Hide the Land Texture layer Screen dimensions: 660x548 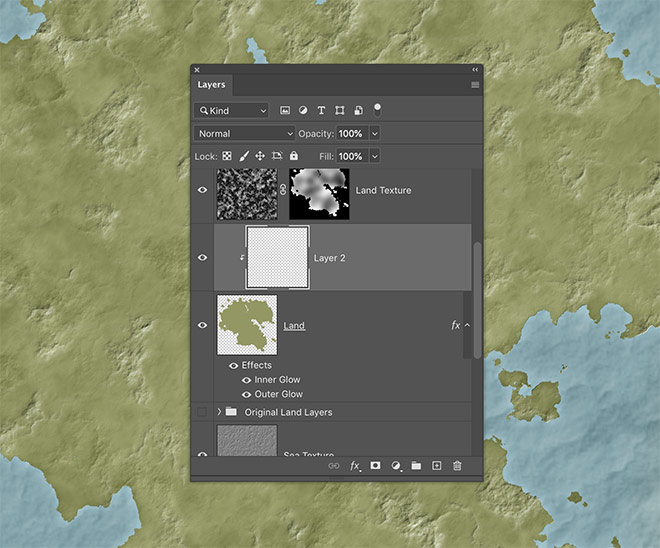[203, 190]
